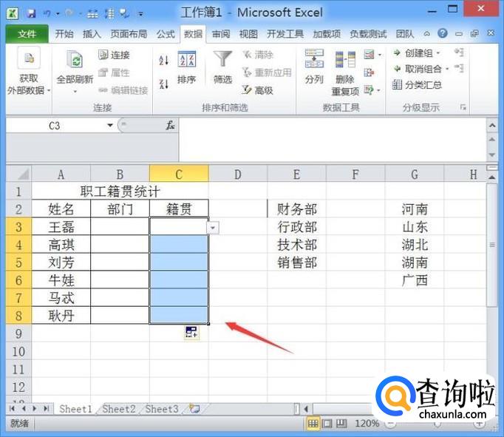Click the insert new worksheet icon

pos(194,409)
